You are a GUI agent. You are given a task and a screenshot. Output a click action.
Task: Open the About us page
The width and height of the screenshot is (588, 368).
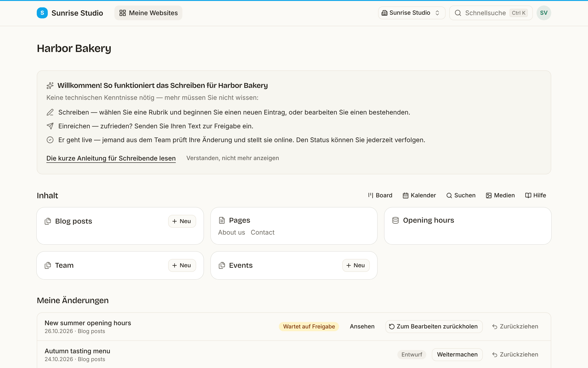(x=232, y=233)
